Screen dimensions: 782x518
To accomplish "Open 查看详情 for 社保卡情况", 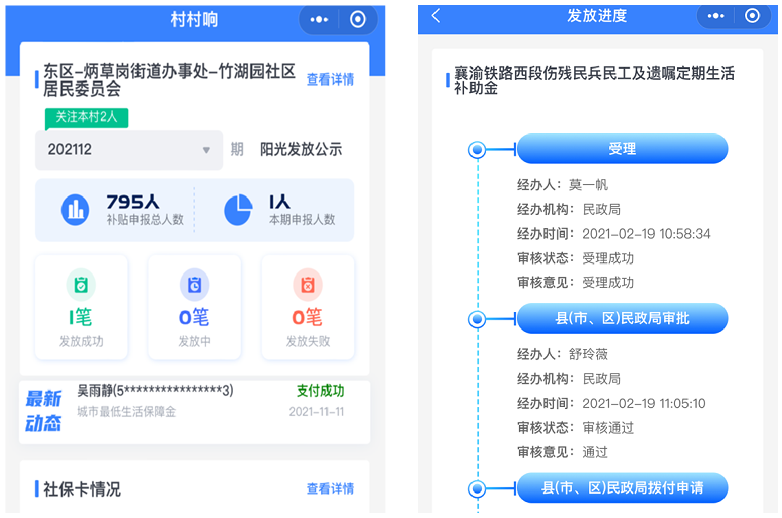I will 330,489.
